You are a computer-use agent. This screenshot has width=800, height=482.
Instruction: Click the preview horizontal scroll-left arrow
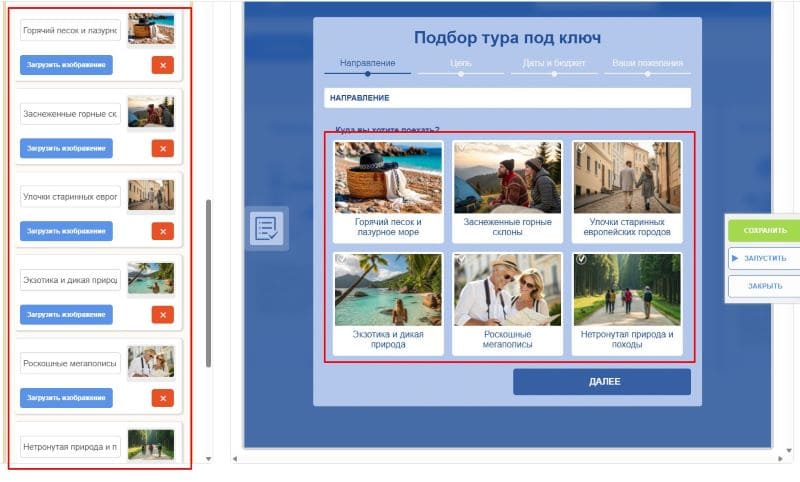(x=235, y=459)
